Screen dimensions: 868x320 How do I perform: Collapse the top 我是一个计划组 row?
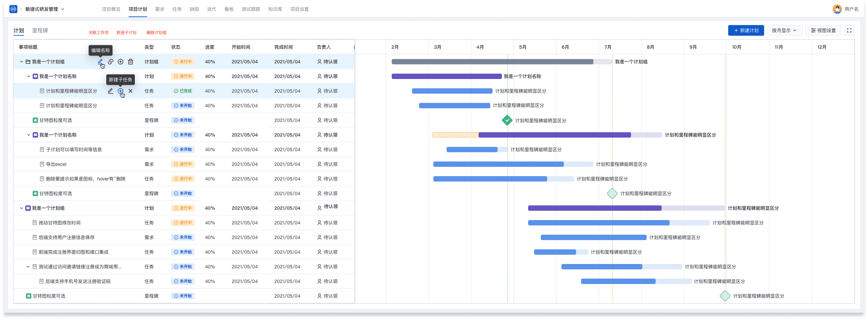coord(21,62)
